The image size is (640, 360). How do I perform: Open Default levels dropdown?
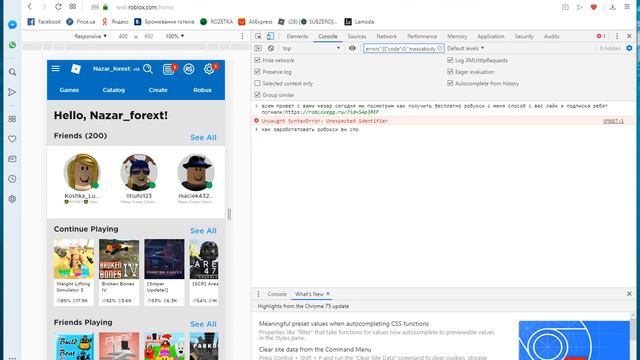click(x=465, y=48)
